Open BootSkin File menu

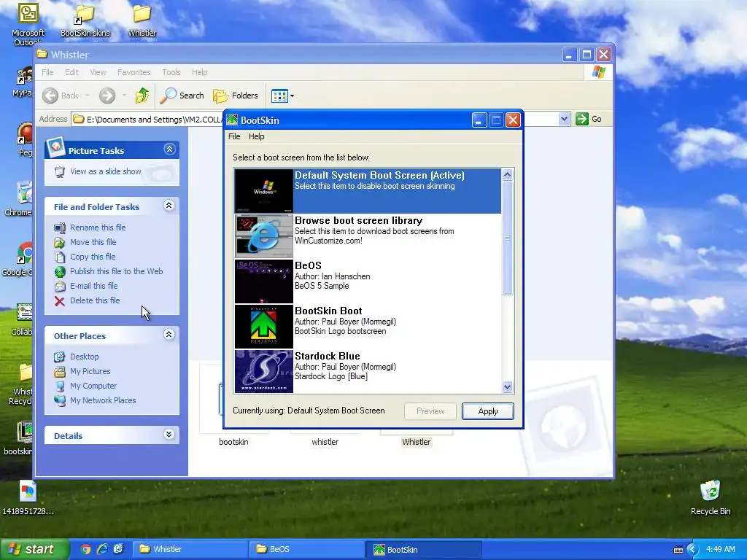[234, 136]
